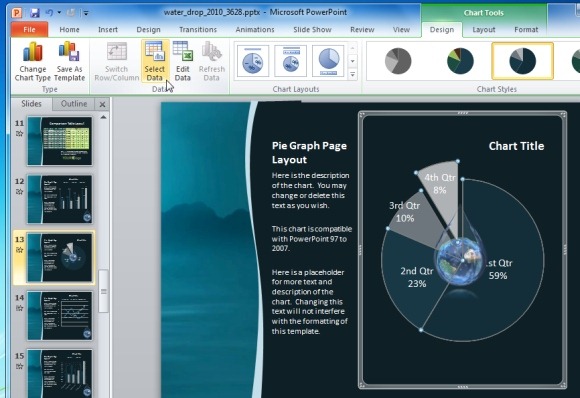Click the globe image in chart center
The image size is (580, 398).
[x=459, y=262]
